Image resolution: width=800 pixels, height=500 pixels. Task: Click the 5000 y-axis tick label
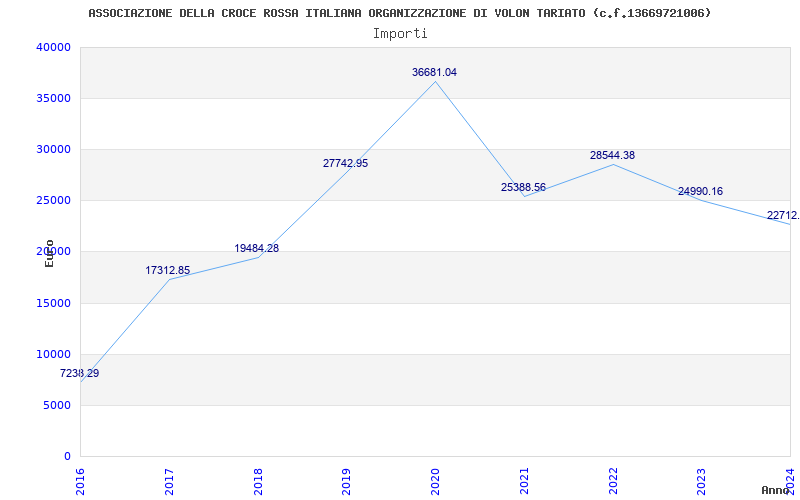click(x=56, y=406)
